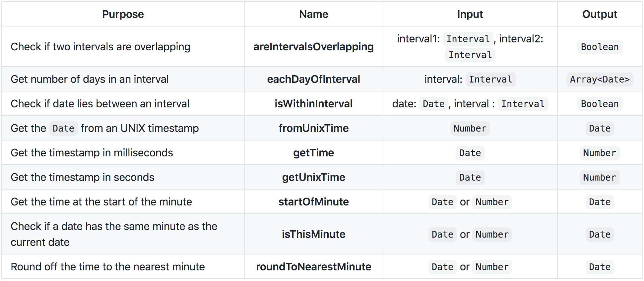Click the Output column header

pyautogui.click(x=600, y=14)
